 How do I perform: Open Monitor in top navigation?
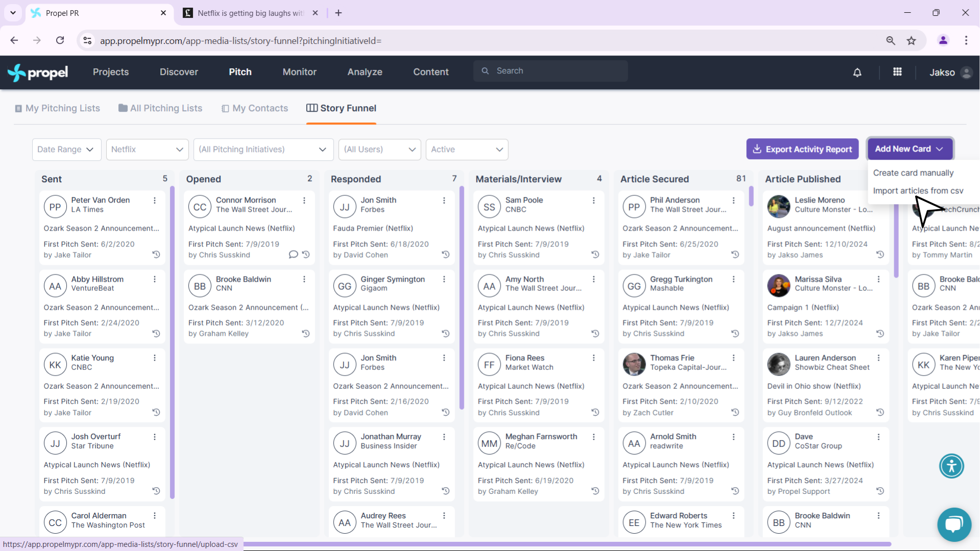point(300,72)
